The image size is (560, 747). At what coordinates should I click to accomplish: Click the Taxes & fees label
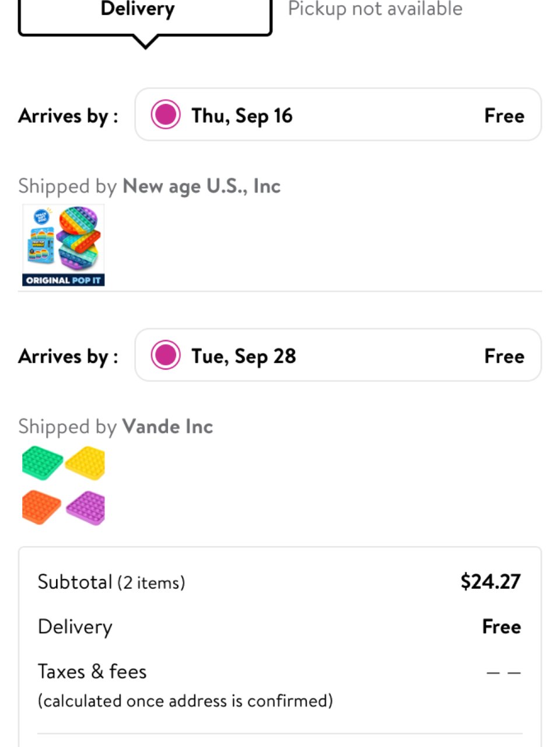[x=92, y=672]
